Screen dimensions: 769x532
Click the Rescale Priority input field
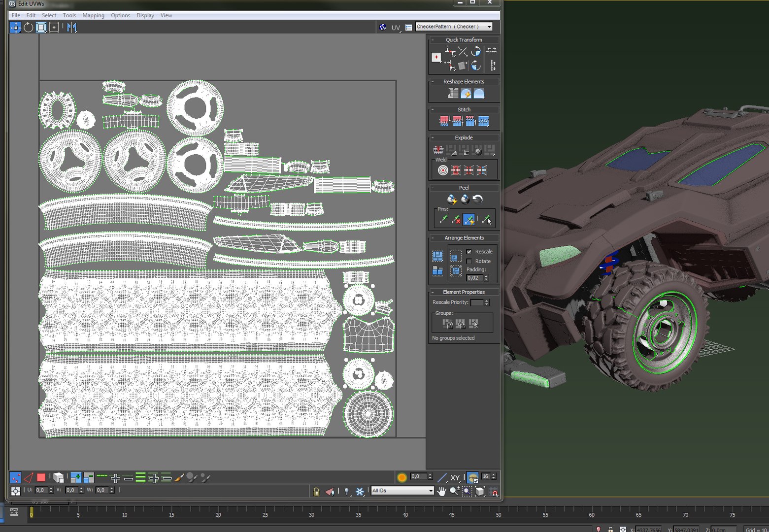[477, 302]
